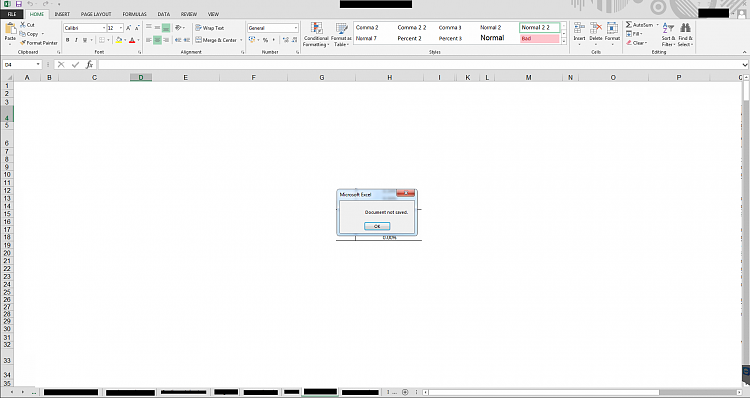Expand the cell styles gallery

coord(563,42)
